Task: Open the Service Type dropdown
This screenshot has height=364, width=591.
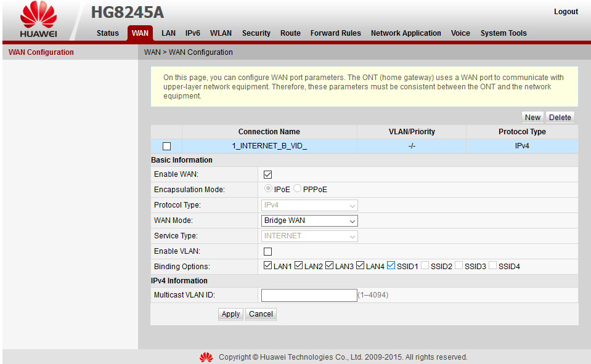Action: (309, 237)
